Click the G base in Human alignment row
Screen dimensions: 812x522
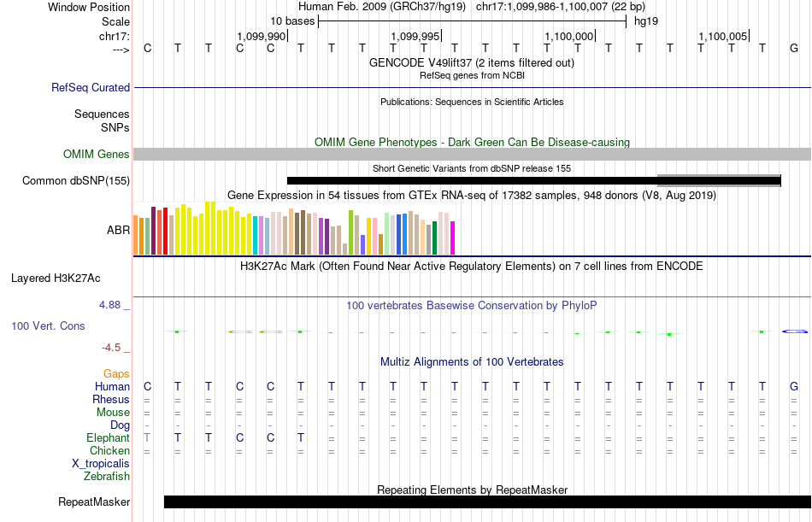(x=794, y=387)
